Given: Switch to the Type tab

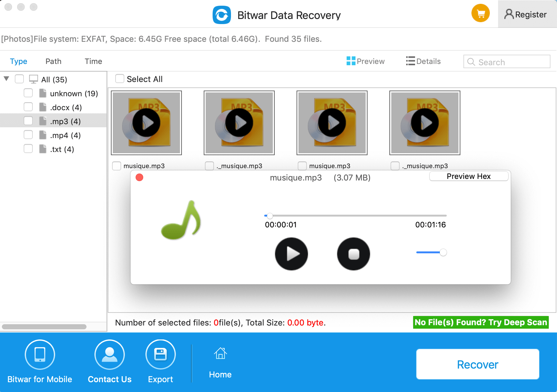Looking at the screenshot, I should coord(19,61).
